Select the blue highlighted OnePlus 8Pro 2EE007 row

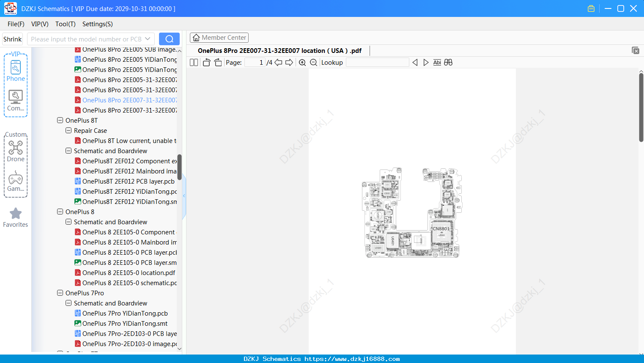(129, 100)
